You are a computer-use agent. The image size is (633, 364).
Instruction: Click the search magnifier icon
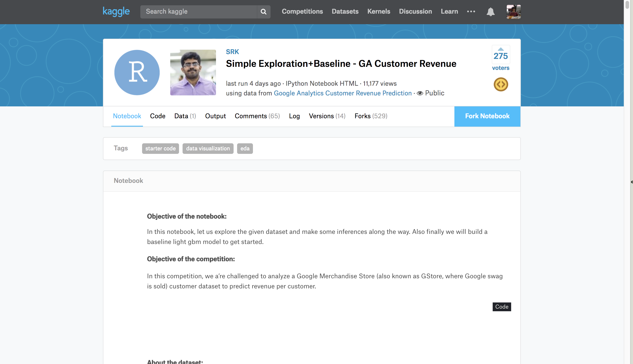[263, 11]
